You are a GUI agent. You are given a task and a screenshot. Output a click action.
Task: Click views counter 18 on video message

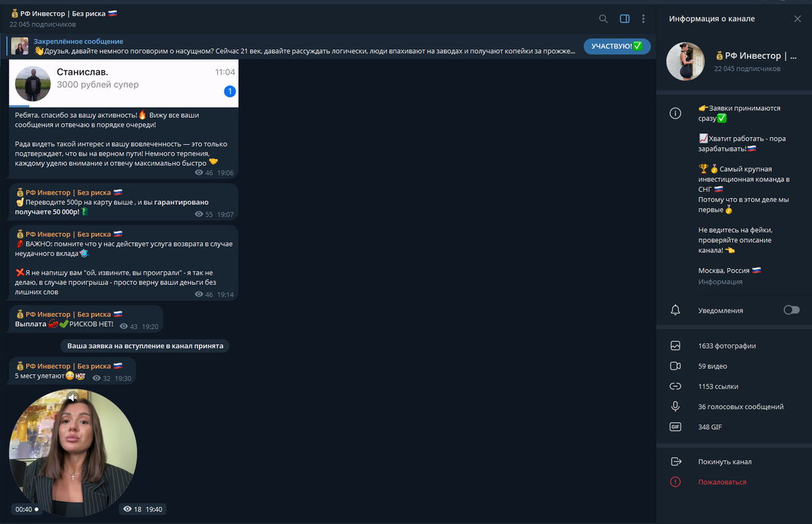click(x=133, y=509)
